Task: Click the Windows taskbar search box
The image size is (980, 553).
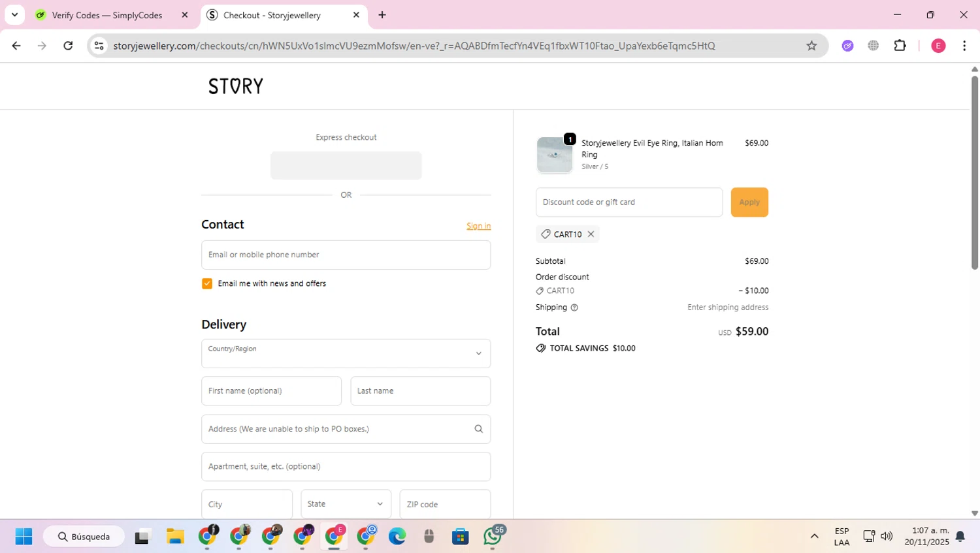Action: click(84, 537)
